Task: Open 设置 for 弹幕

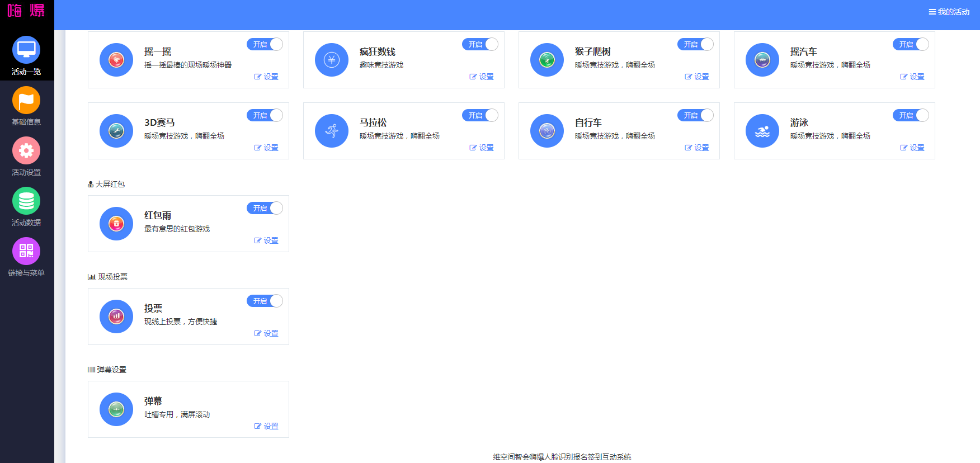Action: [x=266, y=426]
